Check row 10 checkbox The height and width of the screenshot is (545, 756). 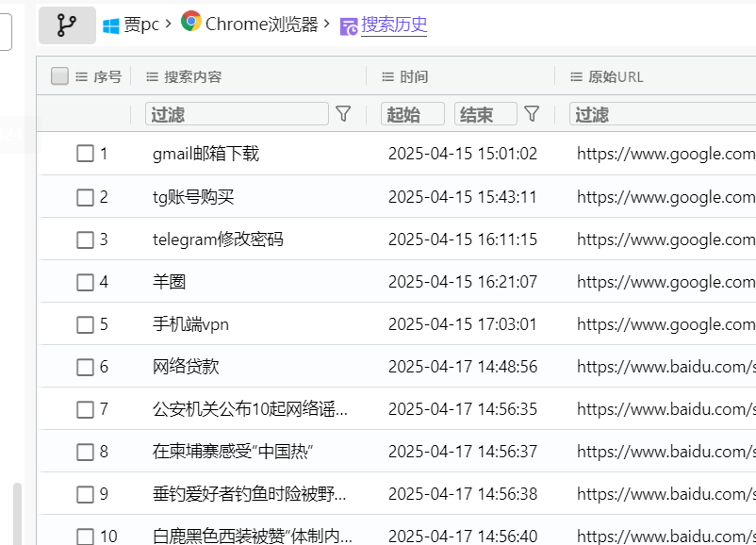[x=86, y=537]
